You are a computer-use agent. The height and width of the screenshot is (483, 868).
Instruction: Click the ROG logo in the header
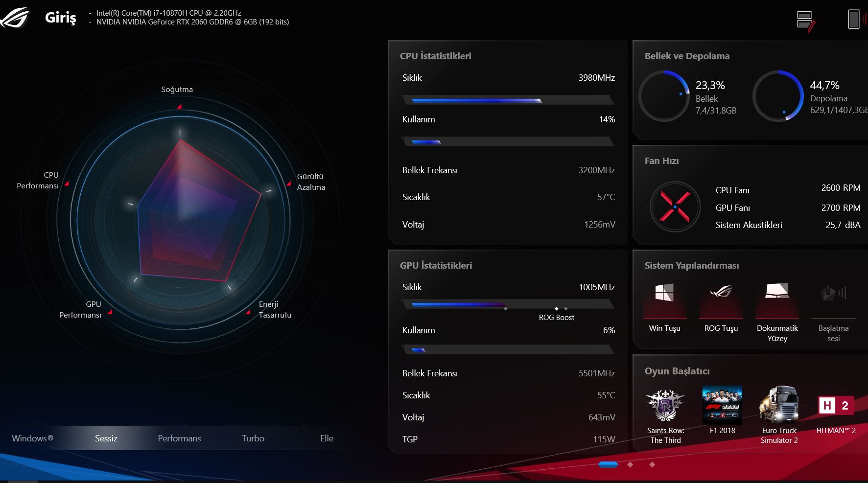pos(15,18)
